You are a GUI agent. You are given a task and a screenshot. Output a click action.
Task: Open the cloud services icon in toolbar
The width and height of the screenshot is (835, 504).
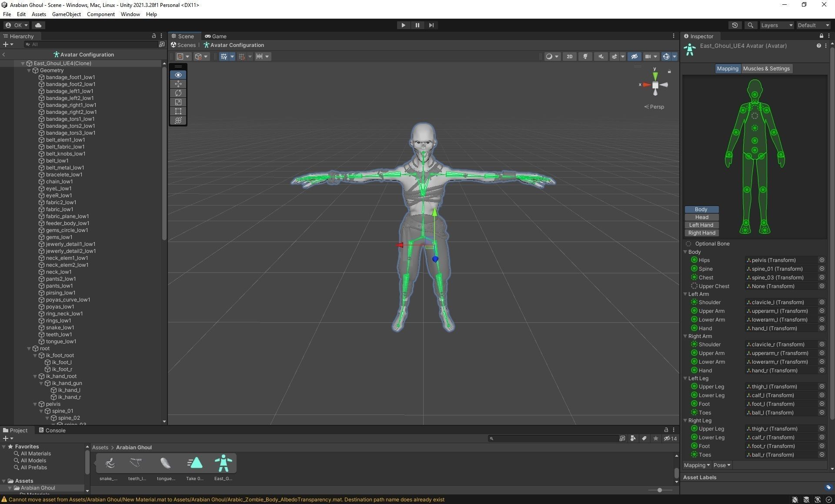pyautogui.click(x=38, y=25)
